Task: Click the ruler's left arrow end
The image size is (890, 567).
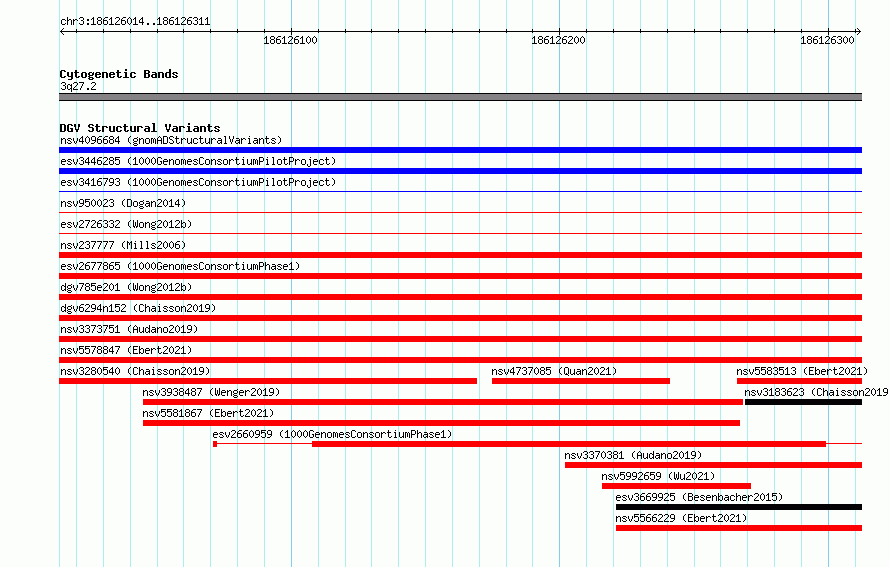Action: pos(62,32)
